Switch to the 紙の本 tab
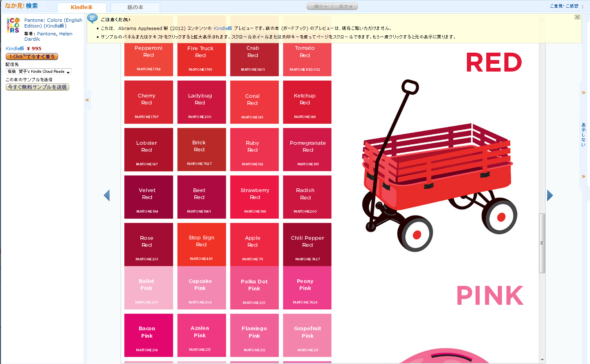 pyautogui.click(x=135, y=7)
